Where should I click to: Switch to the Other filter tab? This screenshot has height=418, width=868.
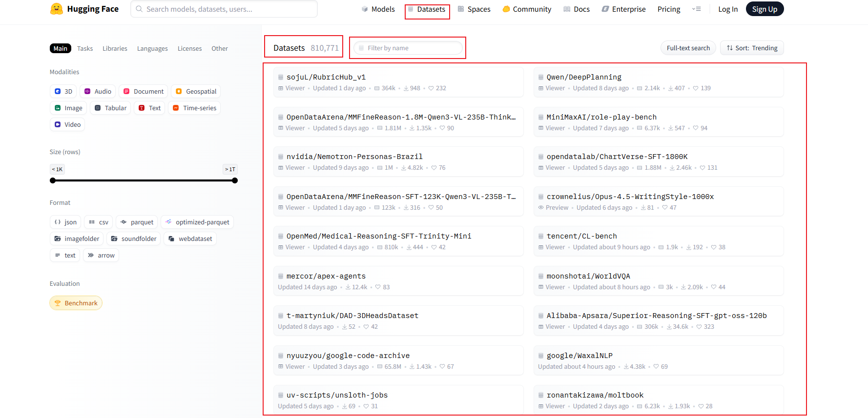[x=220, y=48]
